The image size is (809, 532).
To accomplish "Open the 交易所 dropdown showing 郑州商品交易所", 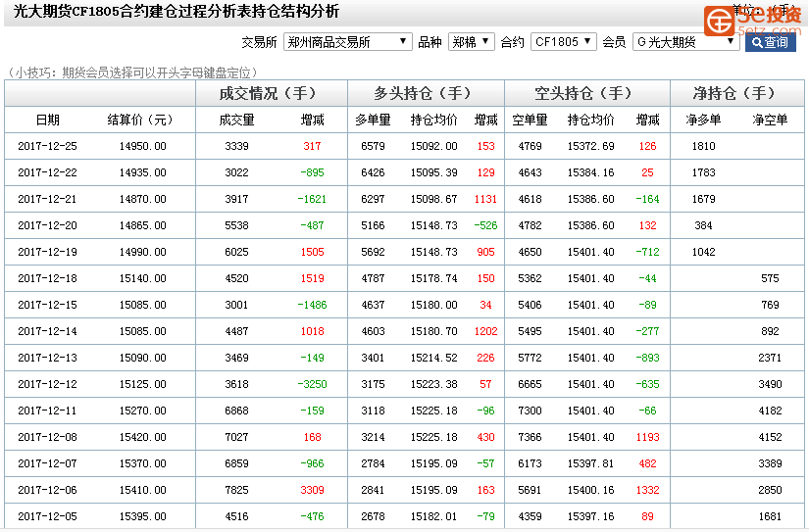I will tap(347, 42).
